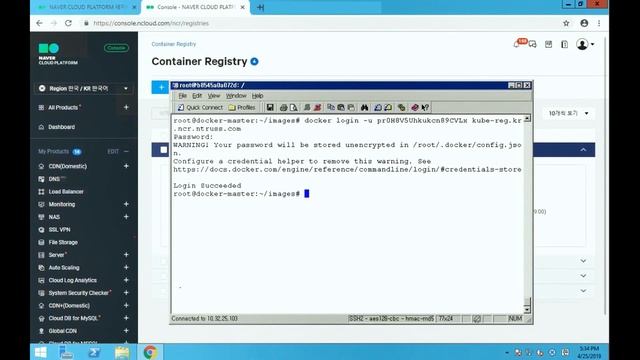Image resolution: width=640 pixels, height=360 pixels.
Task: Expand All Products with the plus sign
Action: coord(126,107)
